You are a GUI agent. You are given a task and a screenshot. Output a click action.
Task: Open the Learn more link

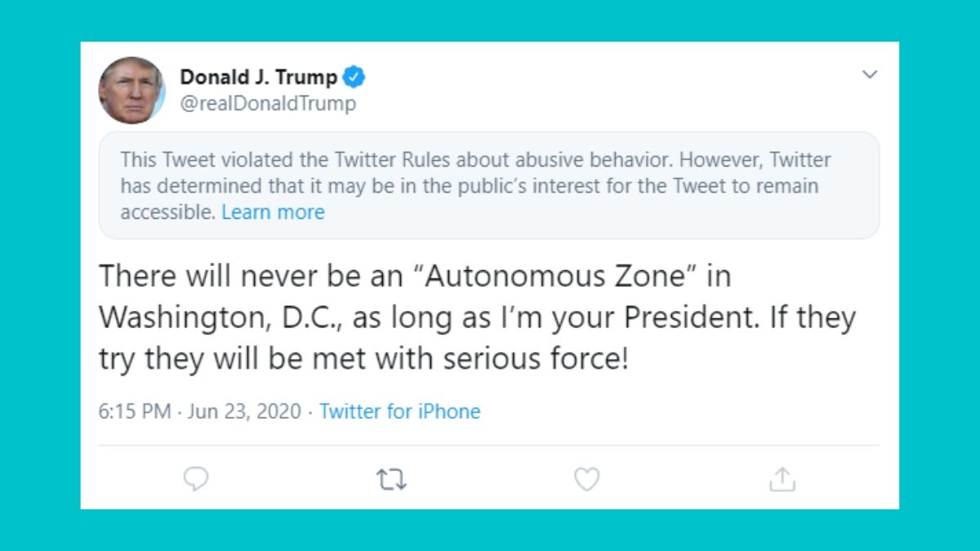tap(273, 212)
